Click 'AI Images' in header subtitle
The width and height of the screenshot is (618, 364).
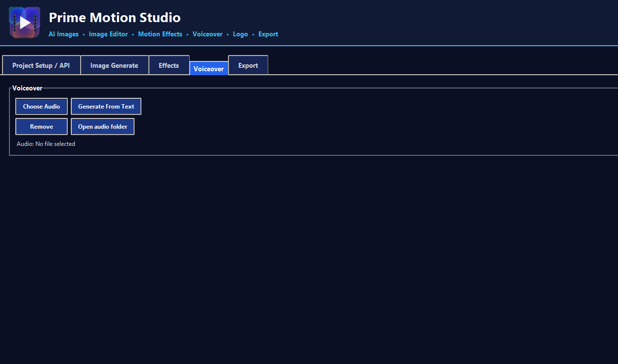tap(64, 34)
